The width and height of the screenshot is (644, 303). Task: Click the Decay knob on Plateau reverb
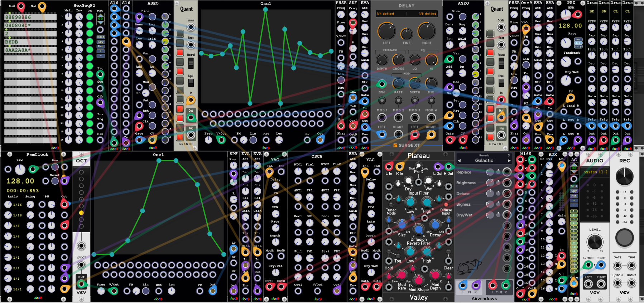[435, 225]
